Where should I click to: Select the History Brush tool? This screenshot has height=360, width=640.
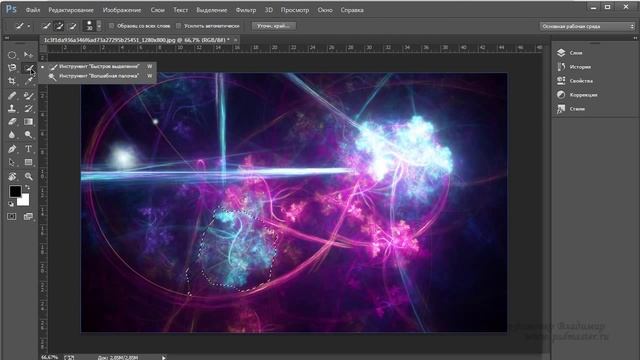28,109
